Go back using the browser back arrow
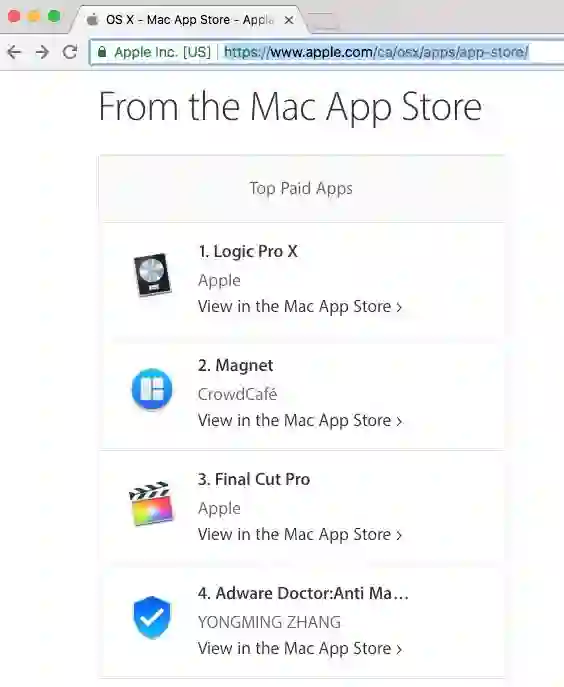Viewport: 564px width, 687px height. 14,52
